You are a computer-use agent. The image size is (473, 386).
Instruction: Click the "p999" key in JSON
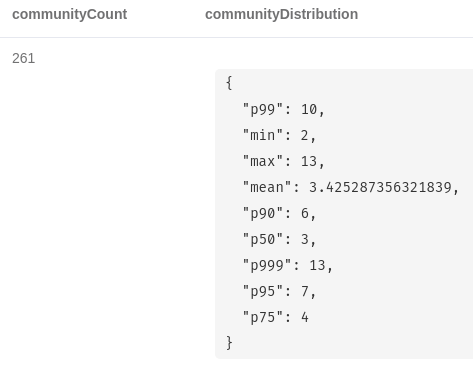pos(267,265)
